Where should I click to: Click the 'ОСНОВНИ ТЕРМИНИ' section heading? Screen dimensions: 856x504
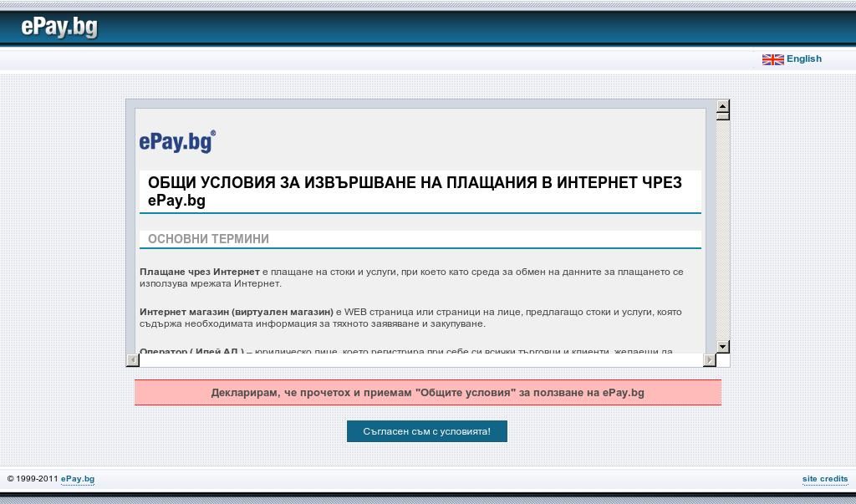(208, 238)
